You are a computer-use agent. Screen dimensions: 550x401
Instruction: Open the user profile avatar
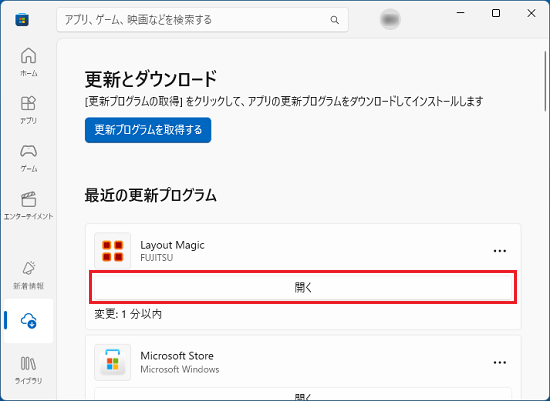(390, 19)
